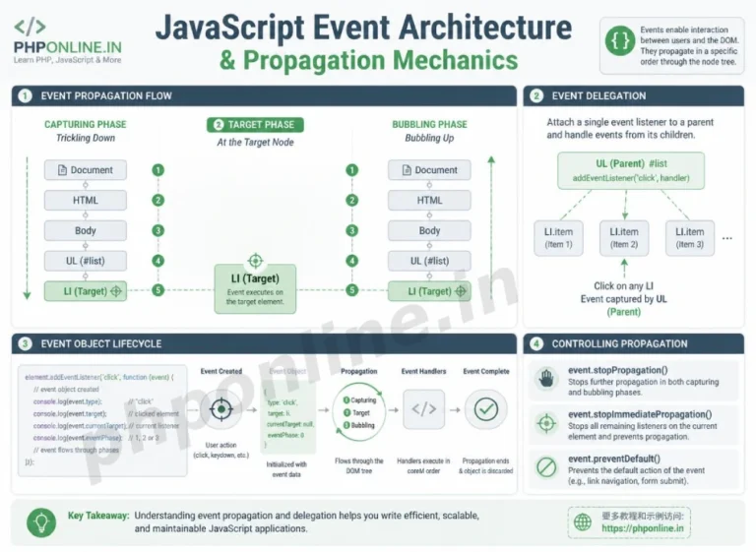Click the number 3 badge of Event Object Lifecycle header

[x=25, y=343]
